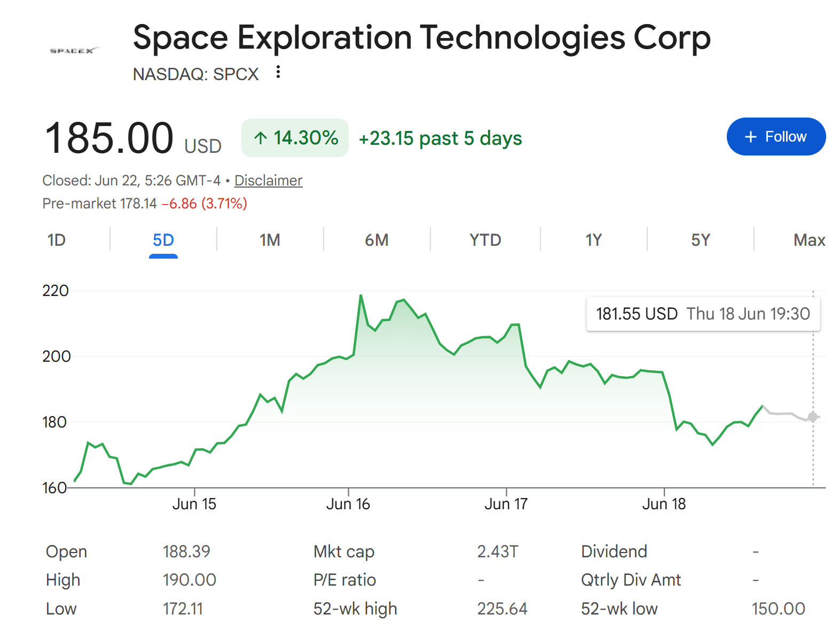Screen dimensions: 840x638
Task: Open the Disclaimer link
Action: coord(268,181)
